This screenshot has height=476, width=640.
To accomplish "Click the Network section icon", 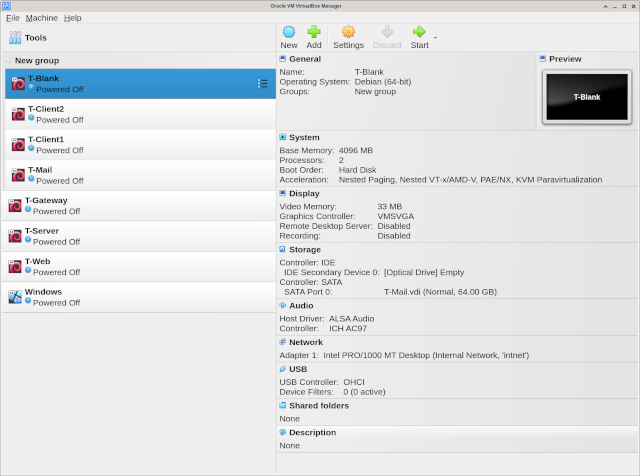I will [x=282, y=342].
